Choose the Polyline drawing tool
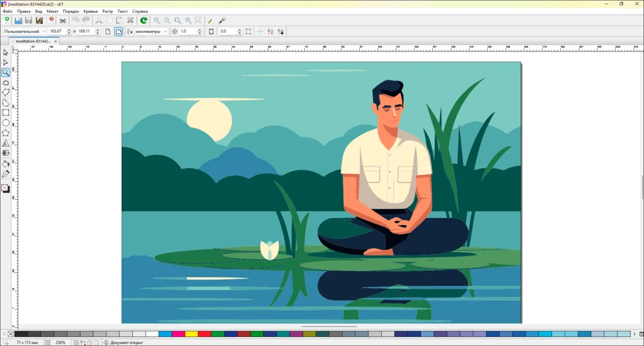Image resolution: width=644 pixels, height=346 pixels. (x=5, y=93)
